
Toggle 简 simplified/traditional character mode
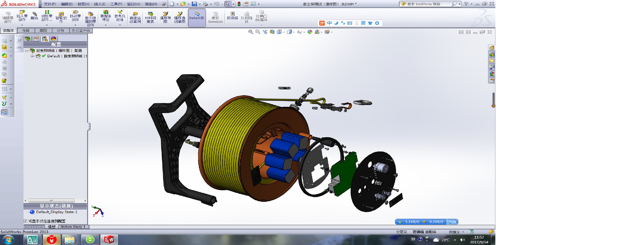coord(363,23)
